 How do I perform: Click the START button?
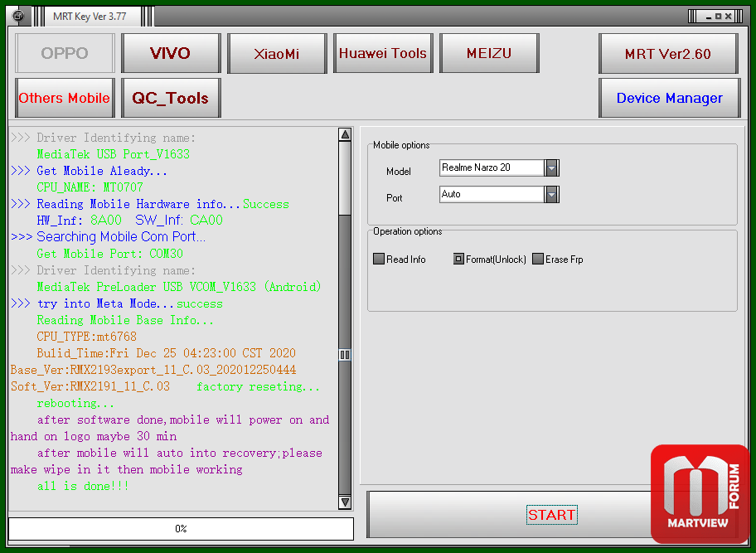551,514
